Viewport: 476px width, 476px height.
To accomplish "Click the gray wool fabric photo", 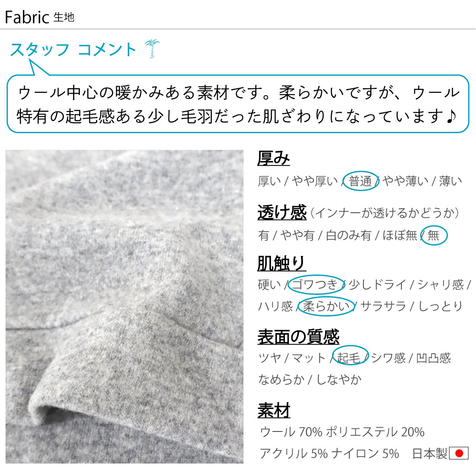I will pyautogui.click(x=125, y=307).
